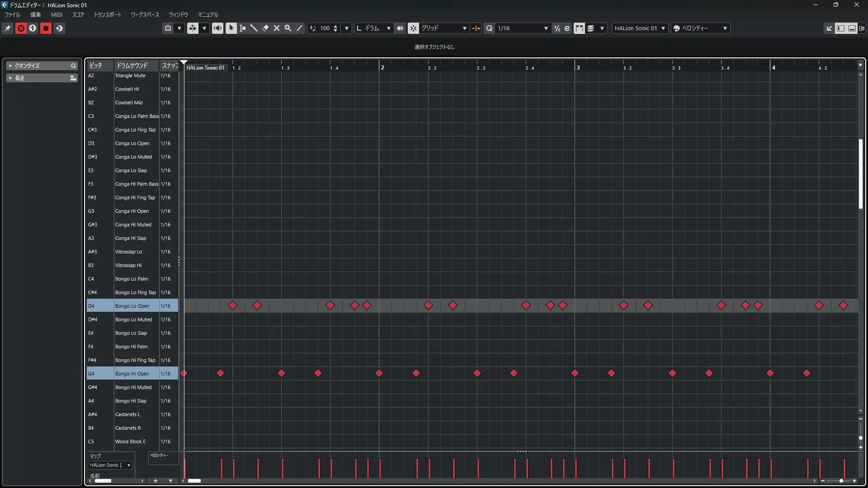Select the Mute tool

click(x=276, y=28)
